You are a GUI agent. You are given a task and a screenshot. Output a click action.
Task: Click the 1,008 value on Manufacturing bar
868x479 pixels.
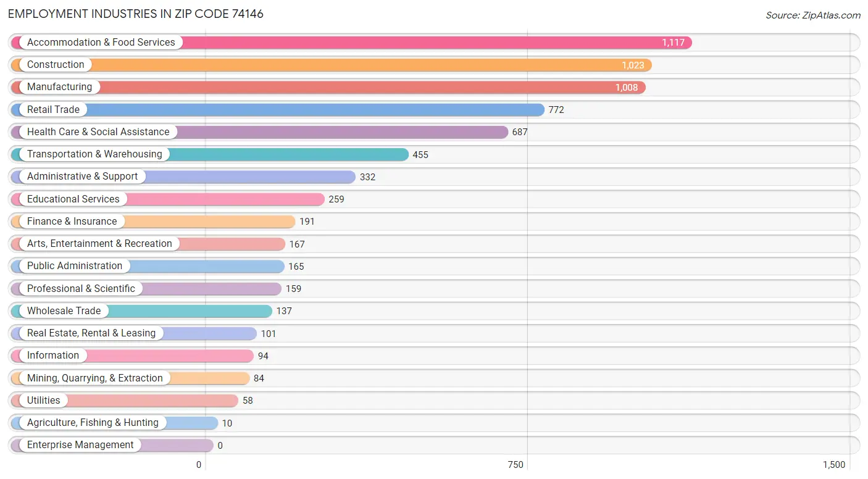click(627, 88)
